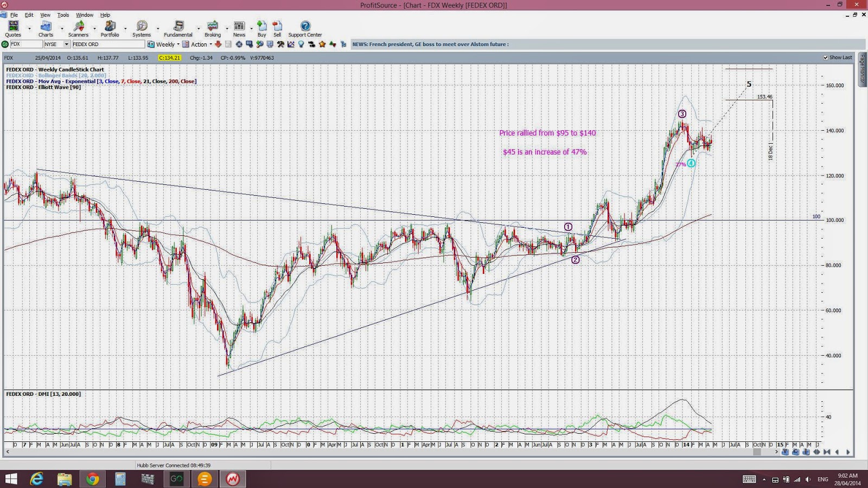The image size is (868, 488).
Task: Click the FDX symbol input field
Action: tap(26, 44)
